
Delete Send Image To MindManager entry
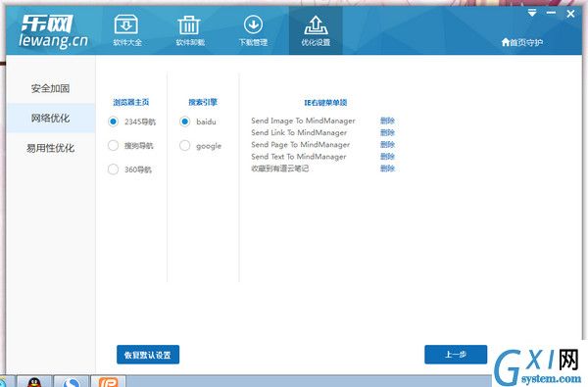[387, 121]
